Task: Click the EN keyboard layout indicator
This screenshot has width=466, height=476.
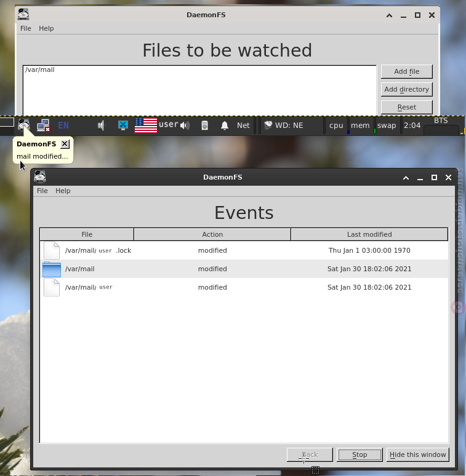Action: click(63, 125)
